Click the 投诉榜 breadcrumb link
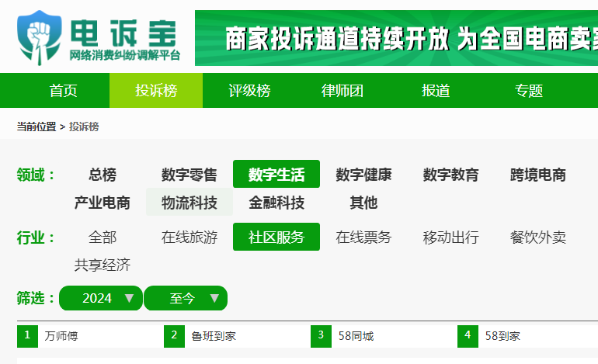The height and width of the screenshot is (364, 598). coord(84,127)
